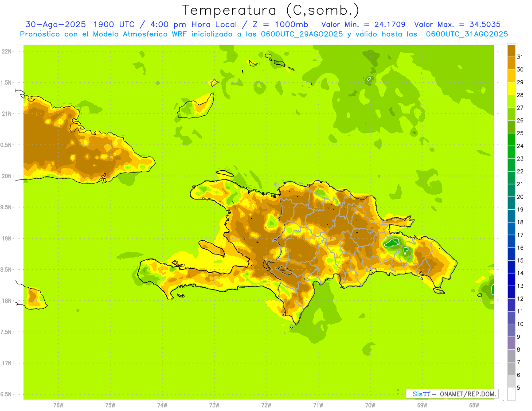Click the '21N' latitude label
This screenshot has height=411, width=532.
[x=7, y=114]
